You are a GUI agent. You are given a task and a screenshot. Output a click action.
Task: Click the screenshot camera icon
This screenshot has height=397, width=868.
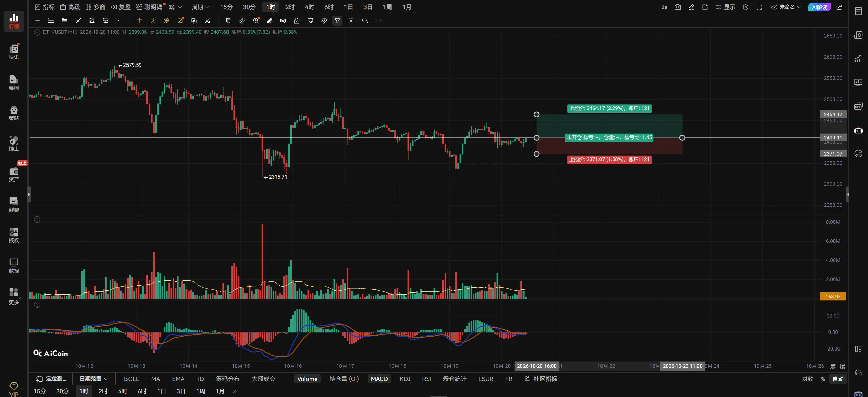point(677,7)
